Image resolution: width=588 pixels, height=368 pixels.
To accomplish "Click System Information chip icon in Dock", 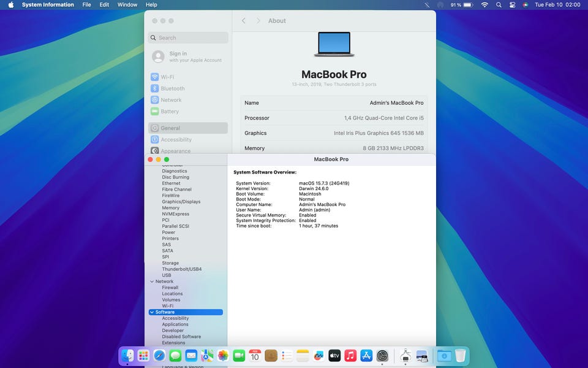I will click(405, 356).
